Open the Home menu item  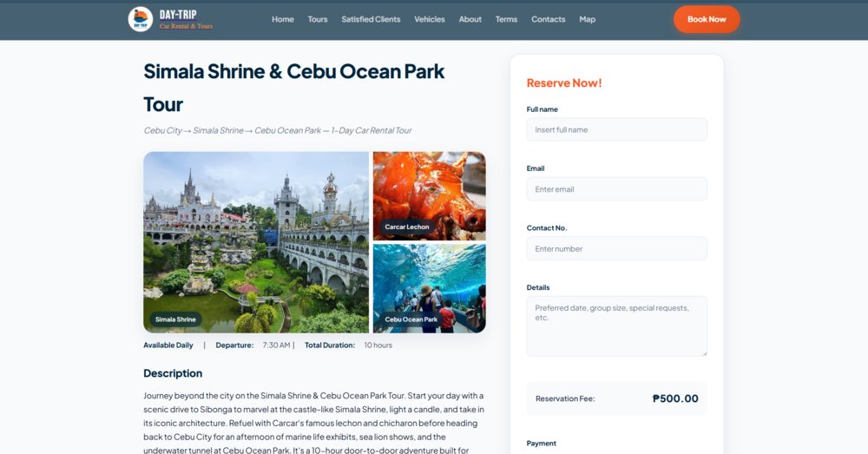[283, 19]
